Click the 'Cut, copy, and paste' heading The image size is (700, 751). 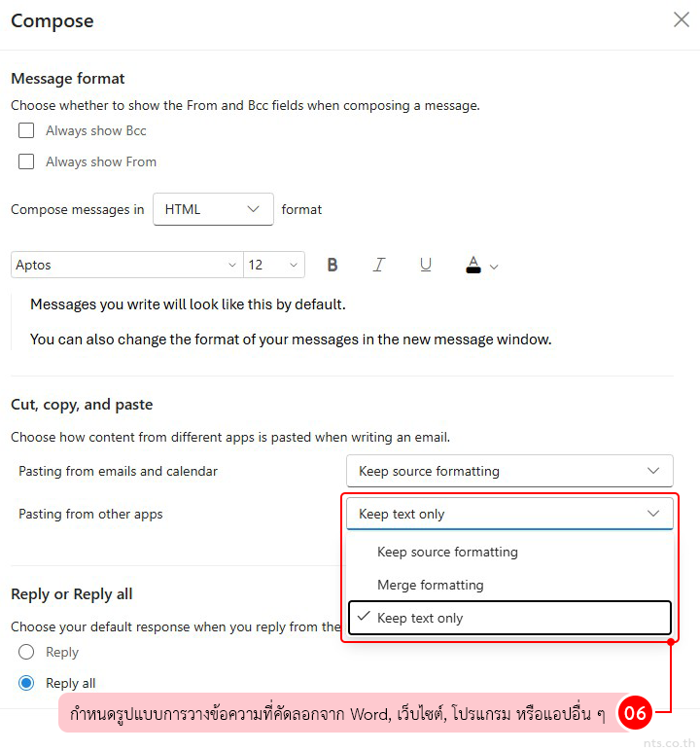point(82,405)
